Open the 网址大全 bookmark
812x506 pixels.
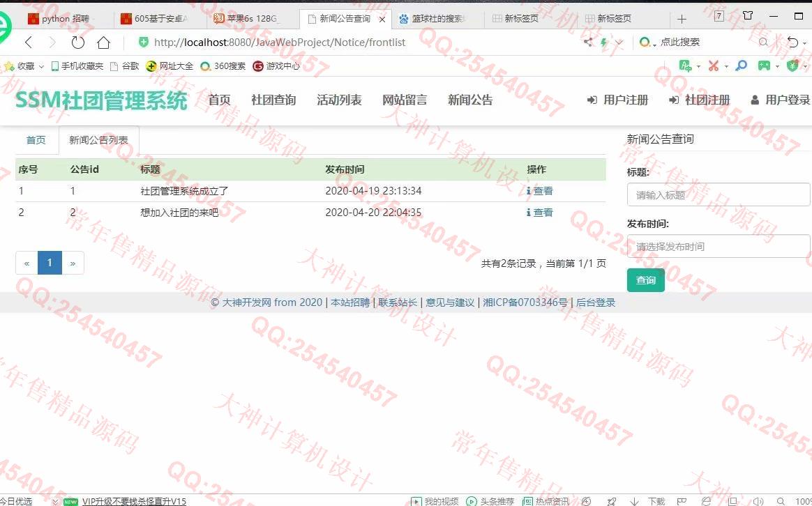click(x=170, y=66)
